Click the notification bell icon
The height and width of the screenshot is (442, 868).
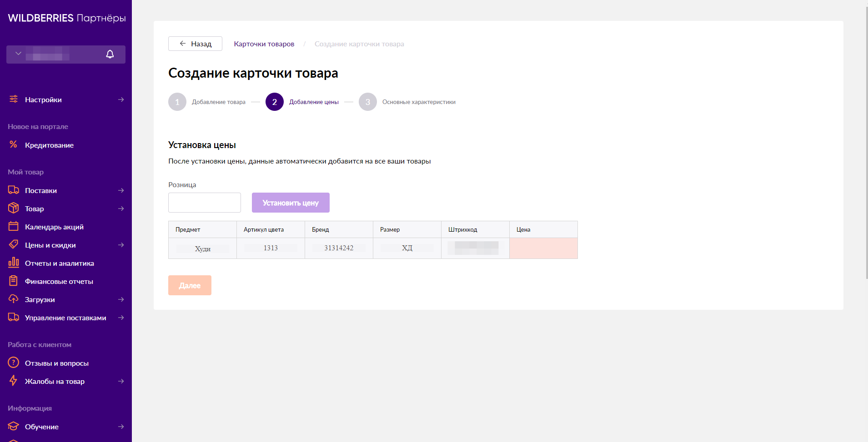click(110, 55)
